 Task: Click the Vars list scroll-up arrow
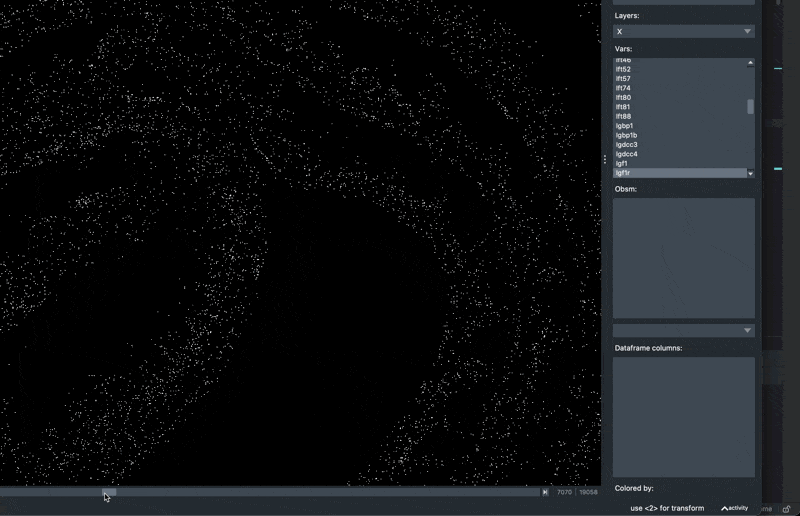click(x=751, y=63)
